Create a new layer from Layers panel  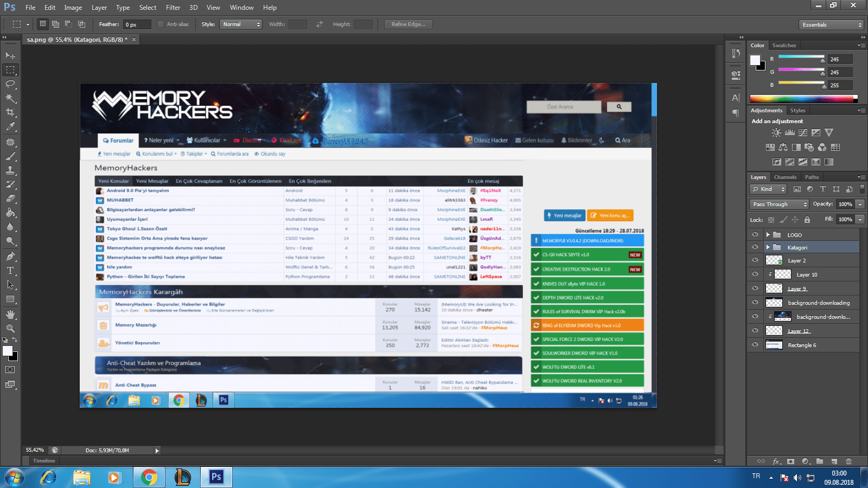coord(834,461)
